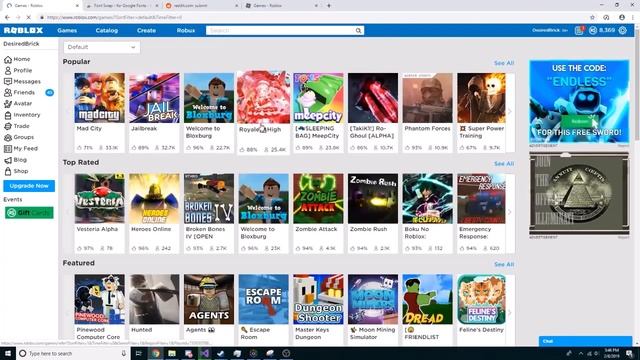640x360 pixels.
Task: Open a new browser tab
Action: click(329, 6)
